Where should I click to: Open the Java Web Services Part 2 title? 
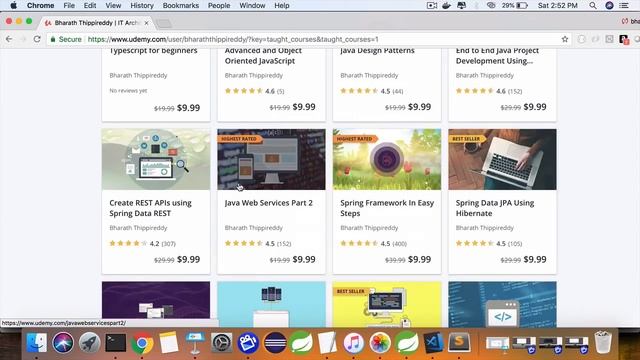(269, 203)
